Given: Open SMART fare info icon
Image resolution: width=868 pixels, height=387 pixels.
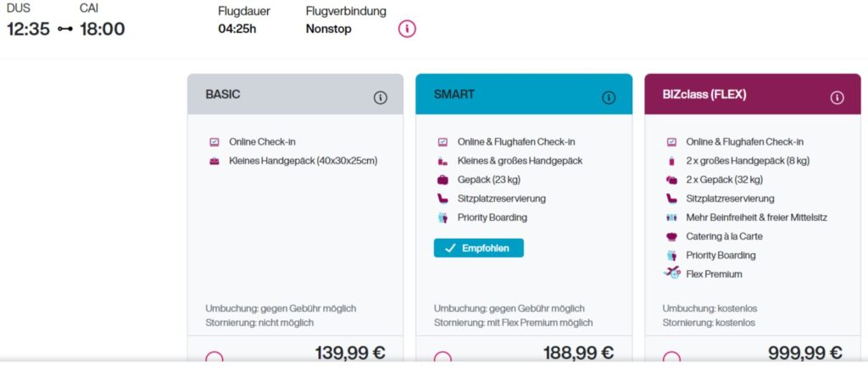Looking at the screenshot, I should pyautogui.click(x=609, y=97).
